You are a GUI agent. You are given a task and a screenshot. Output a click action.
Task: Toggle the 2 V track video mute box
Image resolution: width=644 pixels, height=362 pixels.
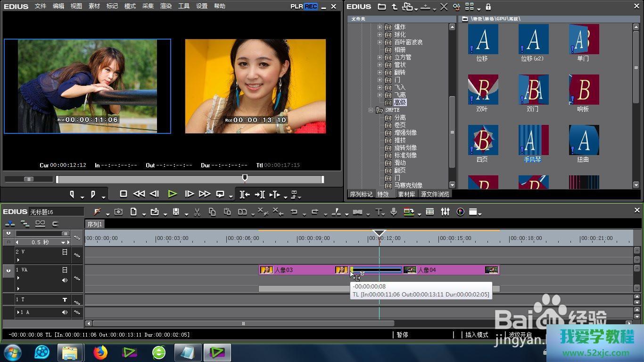point(65,252)
